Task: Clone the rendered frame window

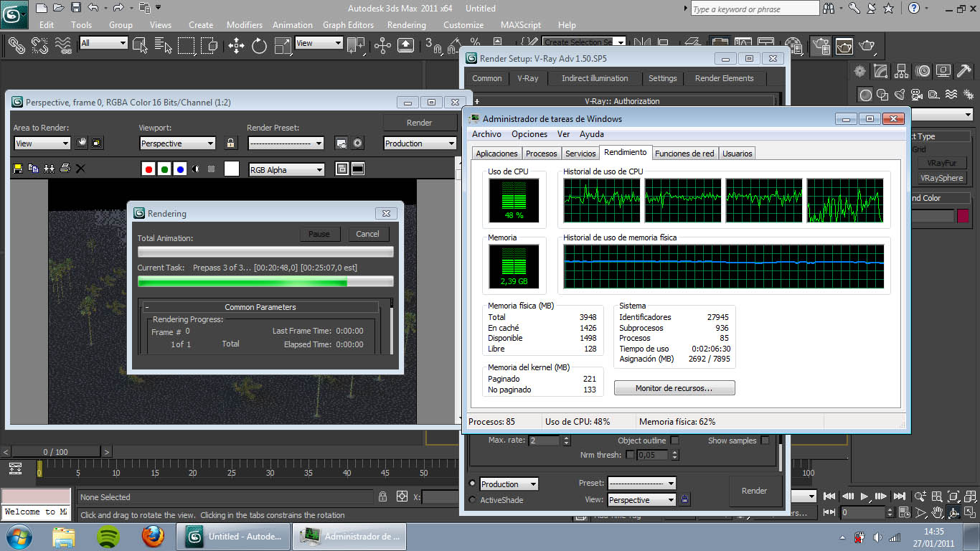Action: click(50, 169)
